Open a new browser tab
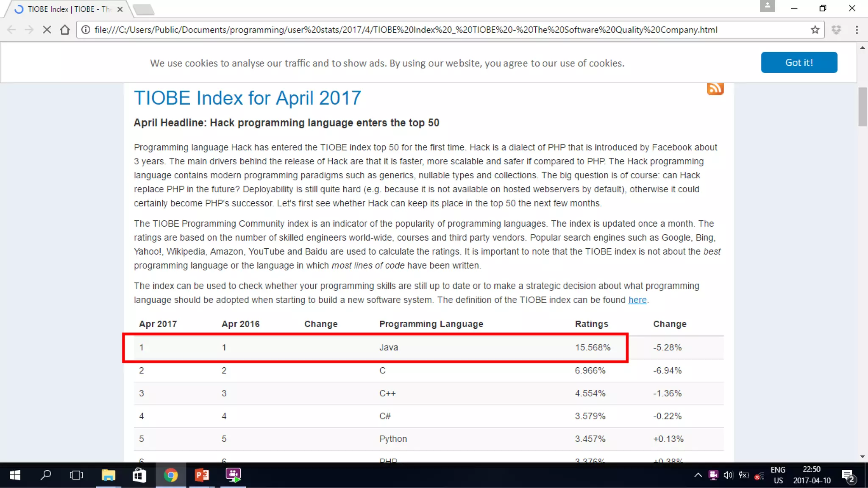The height and width of the screenshot is (488, 868). (x=143, y=9)
